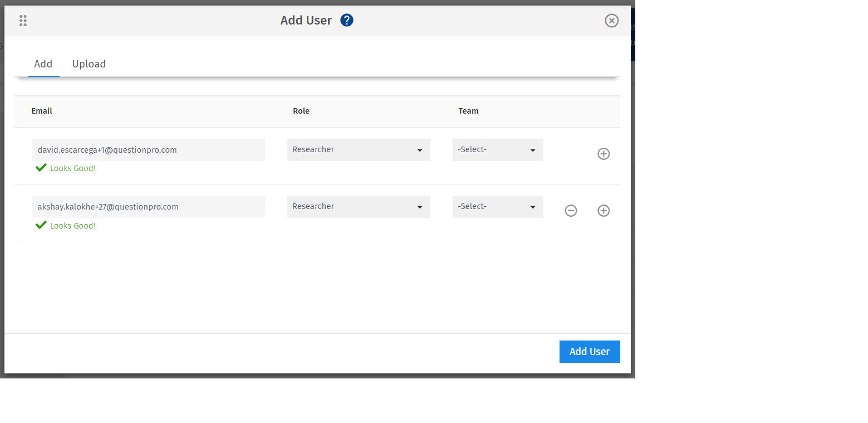Open Team select for the first user row
868x423 pixels.
(498, 150)
